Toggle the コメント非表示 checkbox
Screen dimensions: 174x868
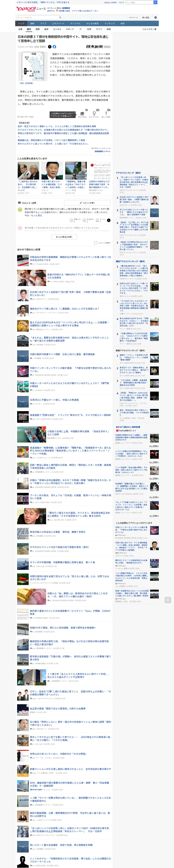point(96,243)
